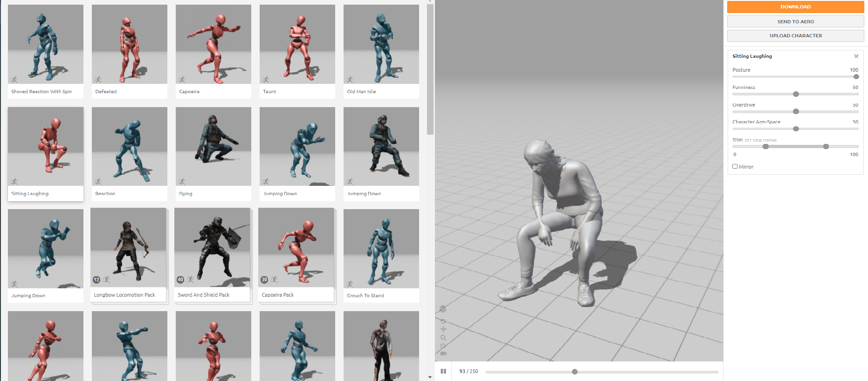Click the reset camera power icon
The image size is (868, 381).
(x=443, y=346)
